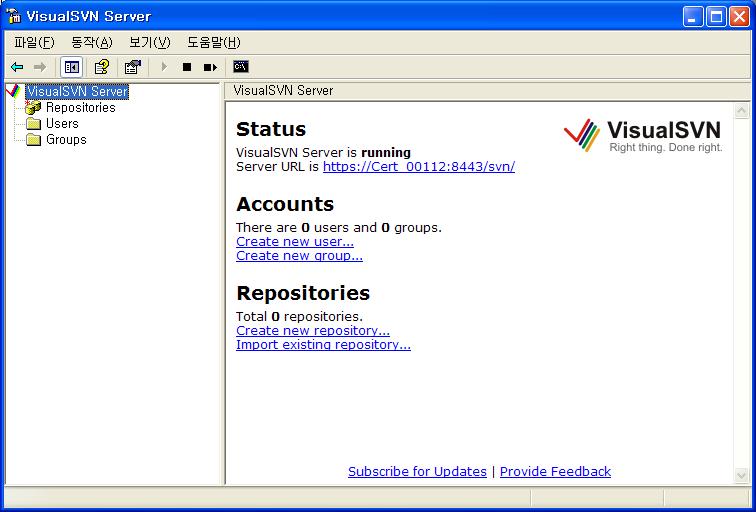Open the 파일(F) menu
Screen dimensions: 756x512
point(34,42)
